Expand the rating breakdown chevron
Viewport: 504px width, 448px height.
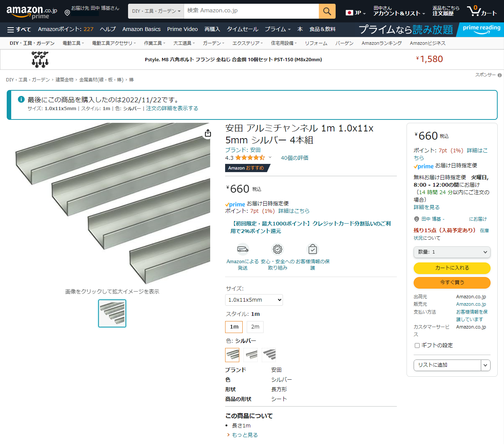tap(270, 157)
